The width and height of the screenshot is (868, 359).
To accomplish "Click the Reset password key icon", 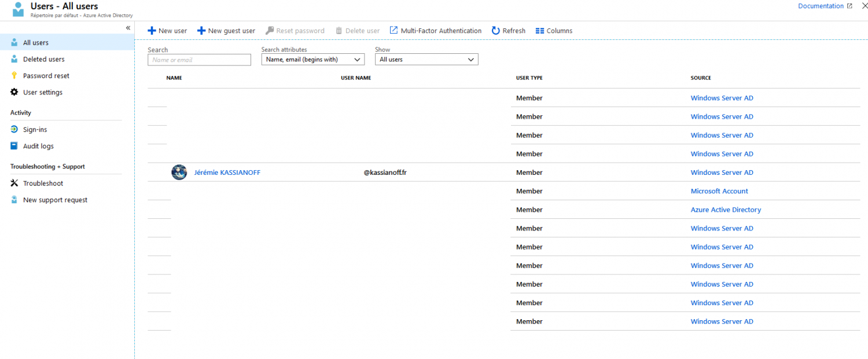I will click(x=270, y=31).
